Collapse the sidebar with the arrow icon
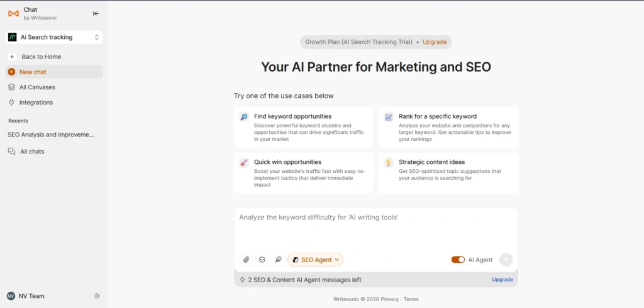This screenshot has height=308, width=644. point(96,14)
